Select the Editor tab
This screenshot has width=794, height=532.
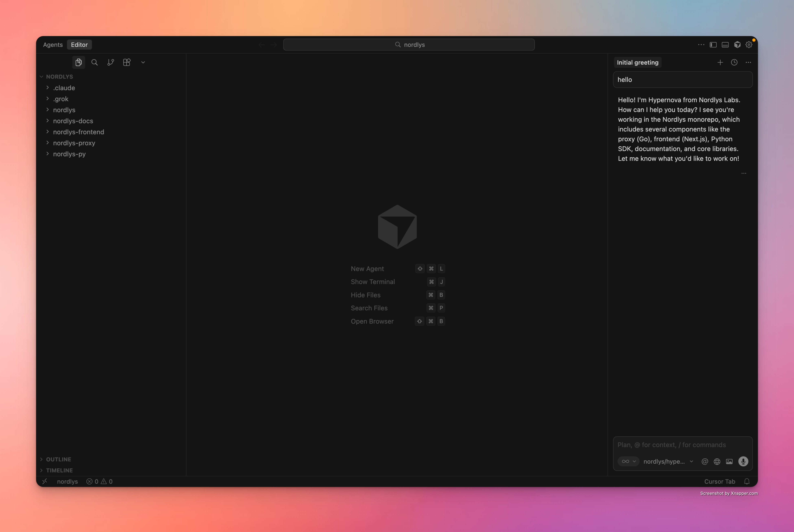[79, 44]
